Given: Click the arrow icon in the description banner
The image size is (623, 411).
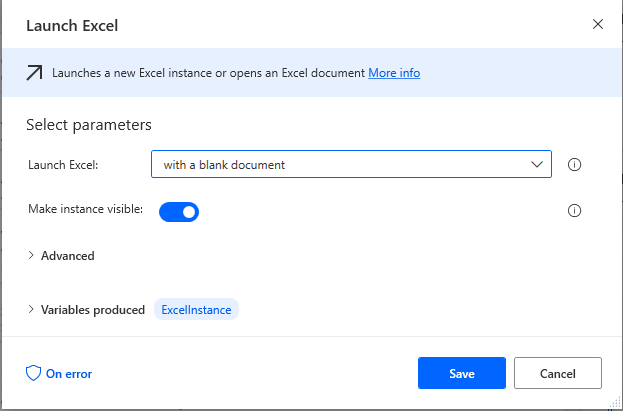Looking at the screenshot, I should pos(34,73).
